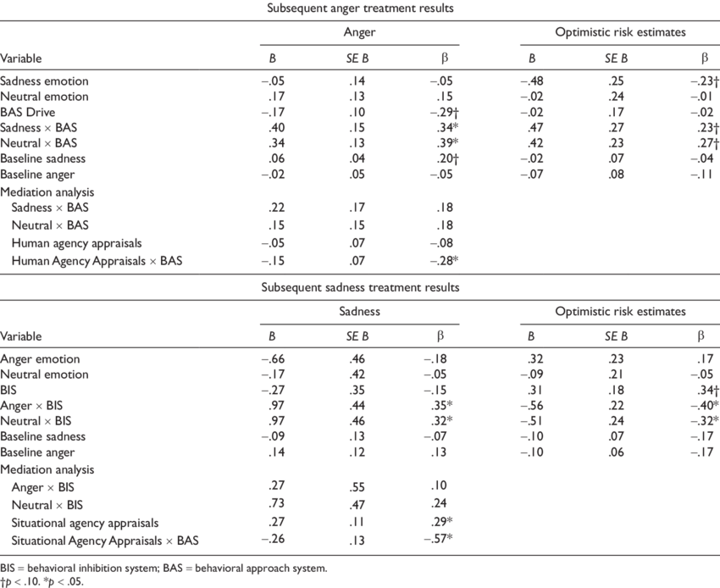
Task: Click the 'Anger emotion' row label
Action: (x=40, y=359)
